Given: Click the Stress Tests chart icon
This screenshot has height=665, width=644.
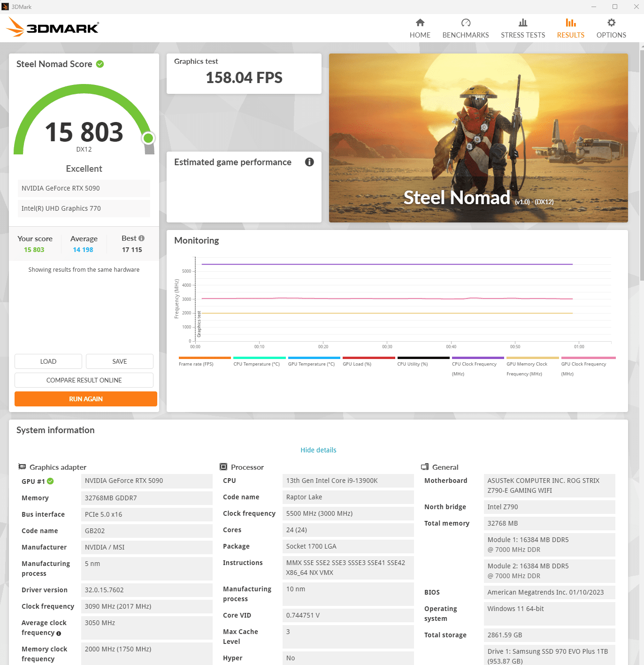Looking at the screenshot, I should point(523,23).
